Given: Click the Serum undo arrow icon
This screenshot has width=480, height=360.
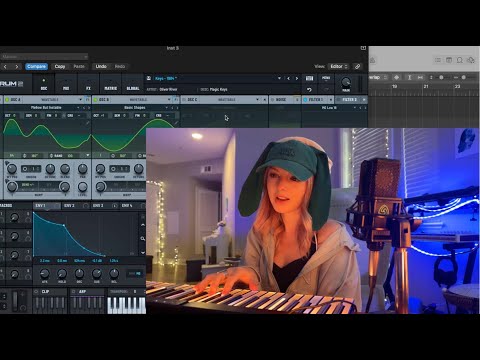Looking at the screenshot, I should [309, 90].
